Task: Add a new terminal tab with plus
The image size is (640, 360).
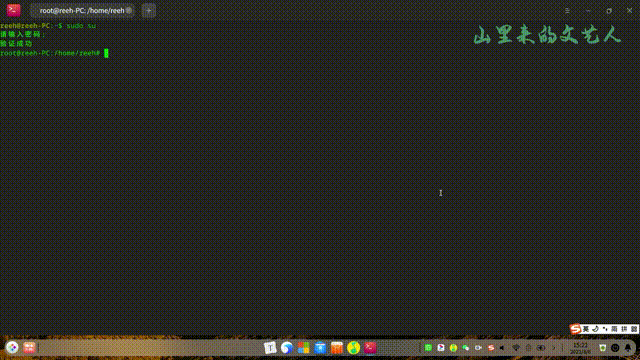Action: tap(149, 11)
